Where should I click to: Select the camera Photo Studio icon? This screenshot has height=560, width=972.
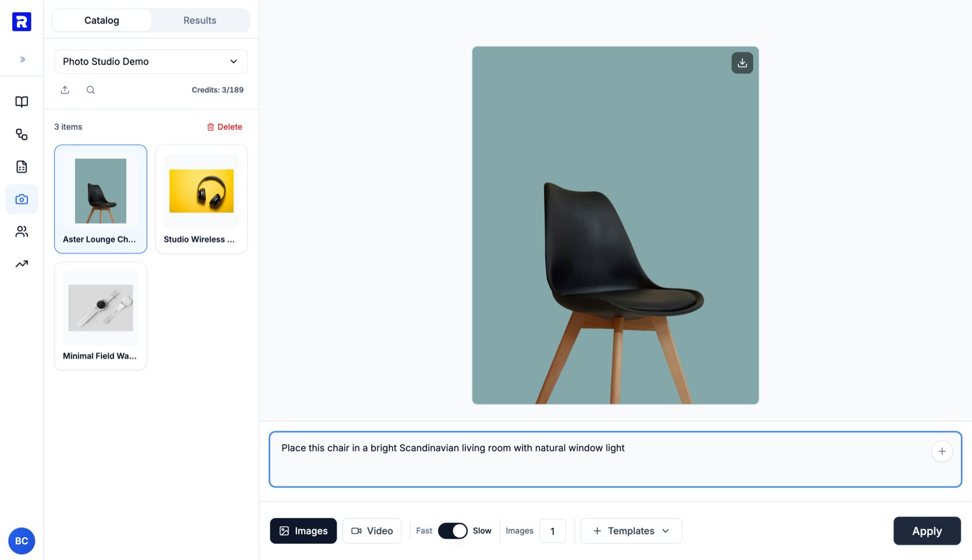click(22, 199)
